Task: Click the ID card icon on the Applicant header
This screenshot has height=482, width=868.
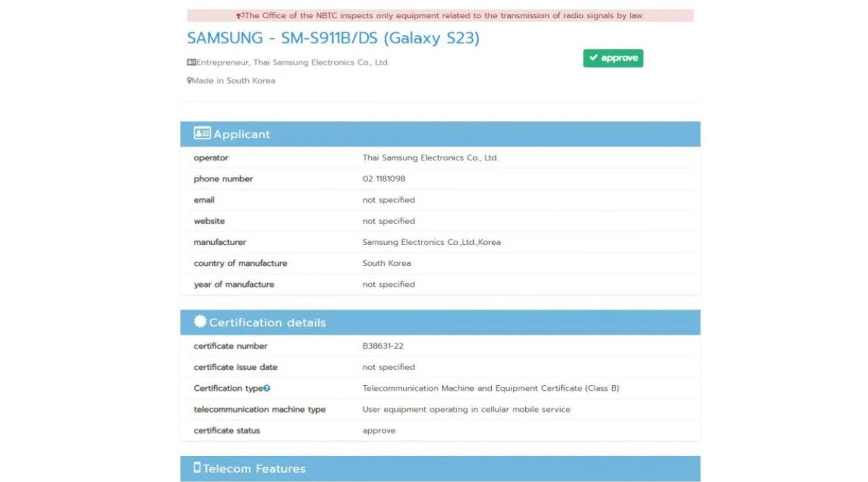Action: (201, 133)
